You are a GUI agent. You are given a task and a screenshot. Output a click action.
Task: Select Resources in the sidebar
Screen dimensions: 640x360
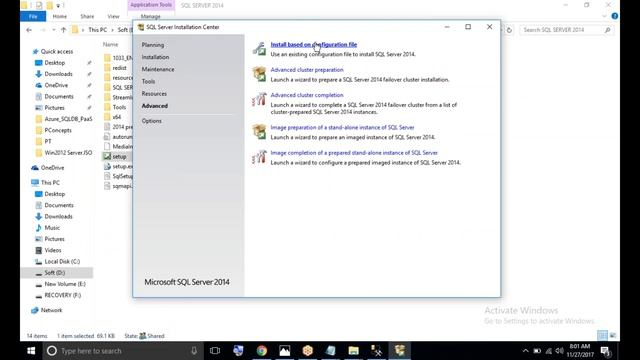coord(154,94)
